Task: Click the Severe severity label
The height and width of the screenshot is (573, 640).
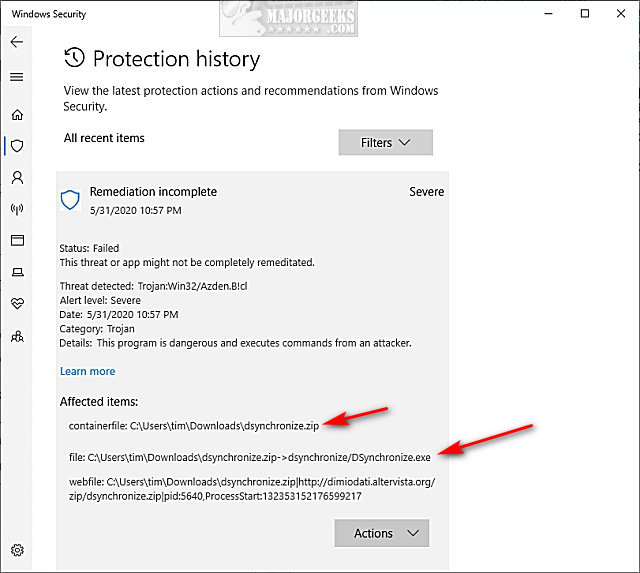Action: coord(427,192)
